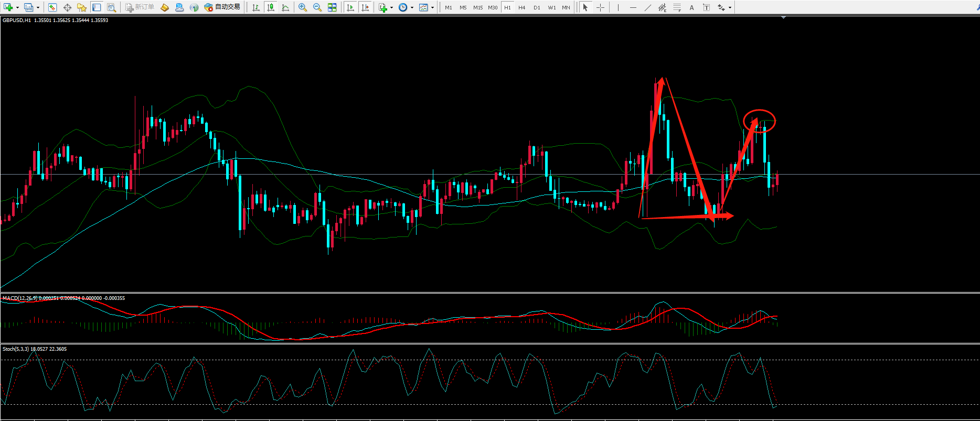Select the text label 'A' tool
The height and width of the screenshot is (421, 980).
[691, 7]
